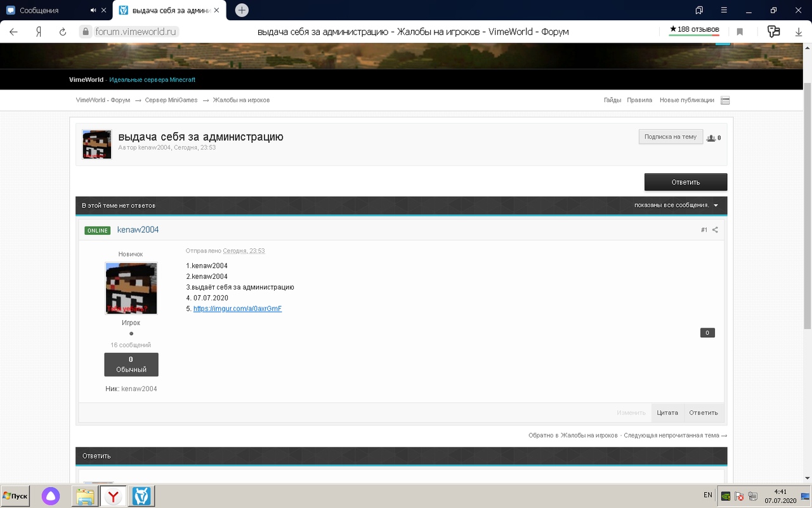Open kenaw2004 profile from post header
This screenshot has height=508, width=812.
click(x=138, y=230)
